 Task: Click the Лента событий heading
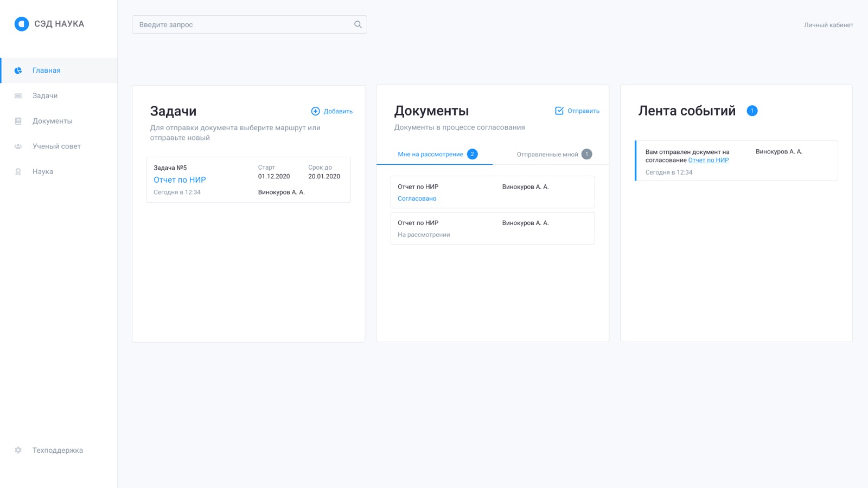pos(687,111)
